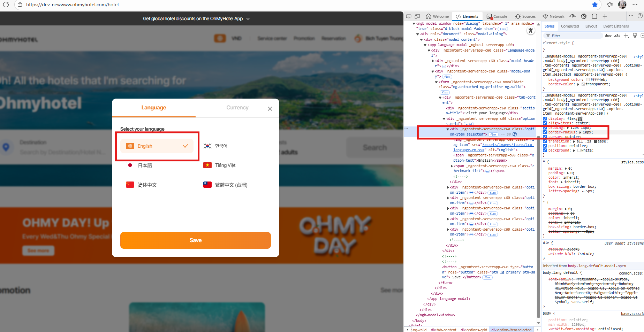Open the browser profile avatar
The height and width of the screenshot is (332, 644).
click(622, 5)
